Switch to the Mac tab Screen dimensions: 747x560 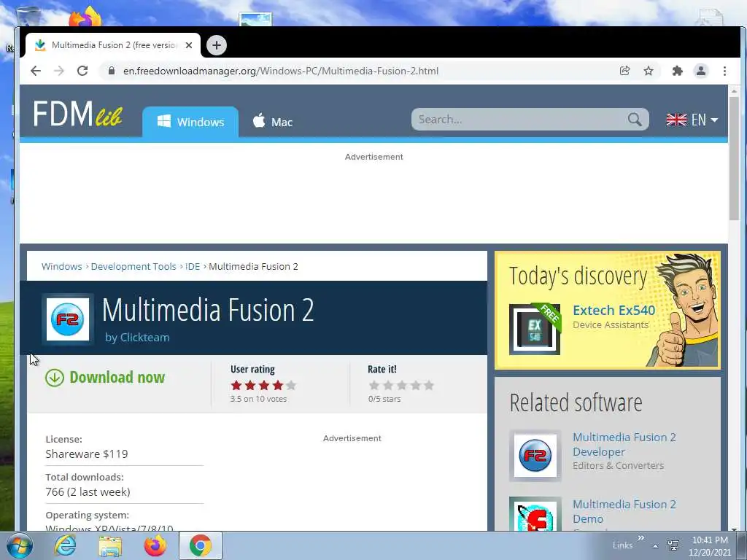click(273, 122)
